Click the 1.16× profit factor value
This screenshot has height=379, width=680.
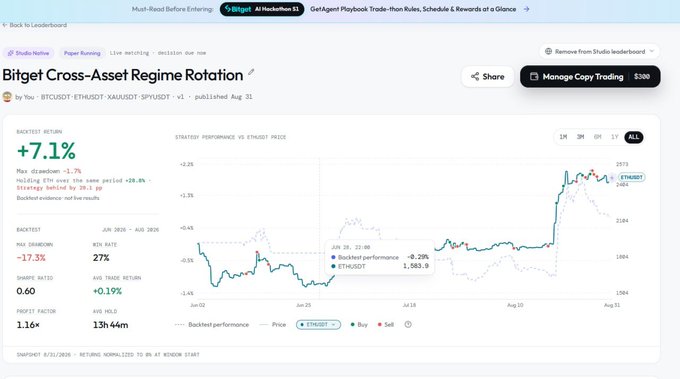[x=28, y=325]
